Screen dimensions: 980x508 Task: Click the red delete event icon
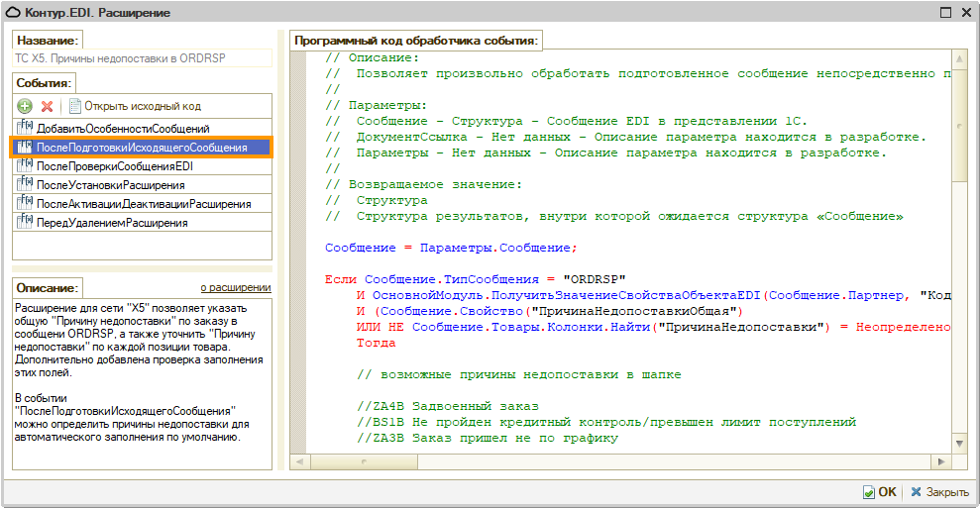pos(47,106)
